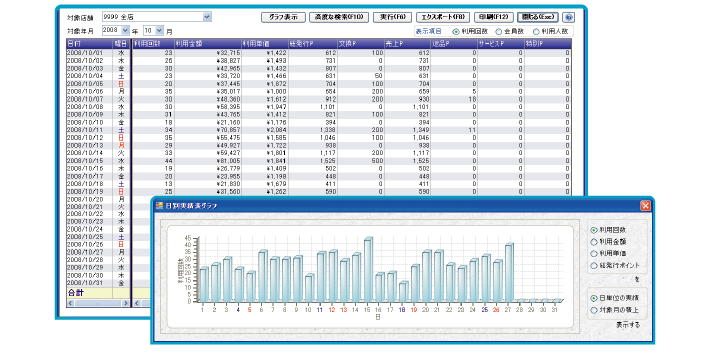
Task: Choose 利用回数 radio in the graph window
Action: pyautogui.click(x=594, y=230)
